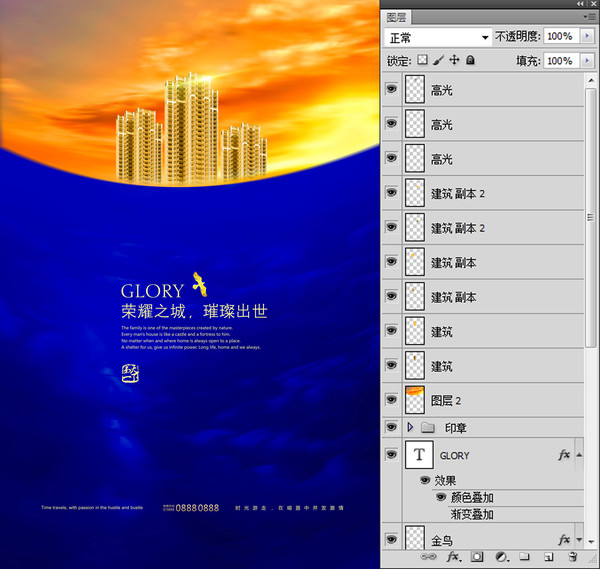Collapse the GLORY layer effects list arrow

(579, 455)
